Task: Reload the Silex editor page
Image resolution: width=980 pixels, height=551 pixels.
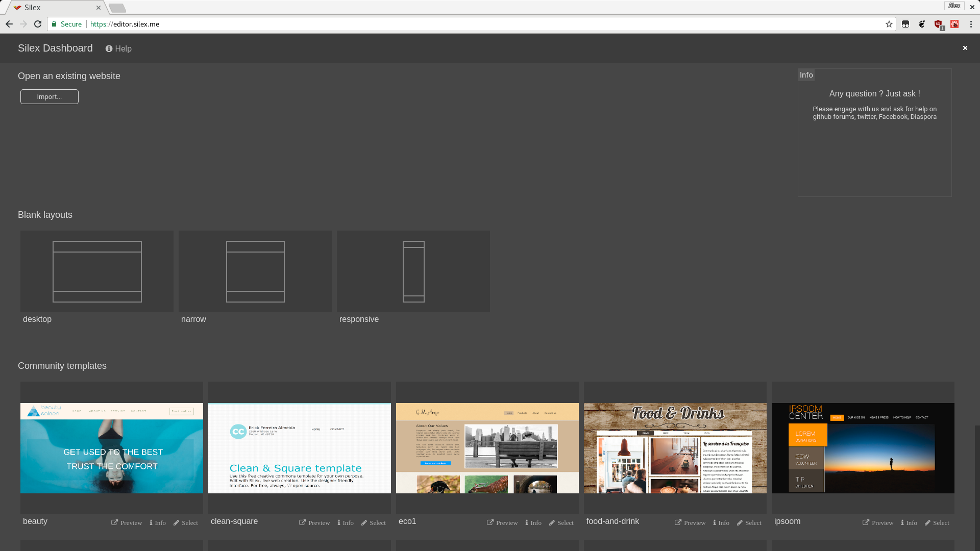Action: (x=38, y=24)
